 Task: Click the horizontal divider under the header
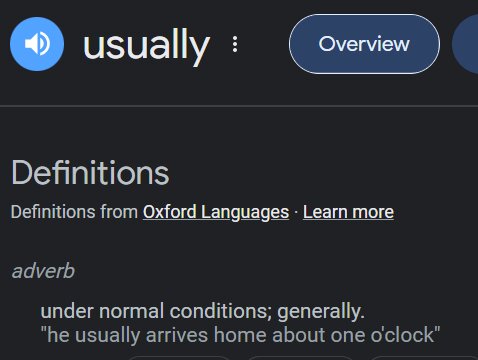point(239,106)
